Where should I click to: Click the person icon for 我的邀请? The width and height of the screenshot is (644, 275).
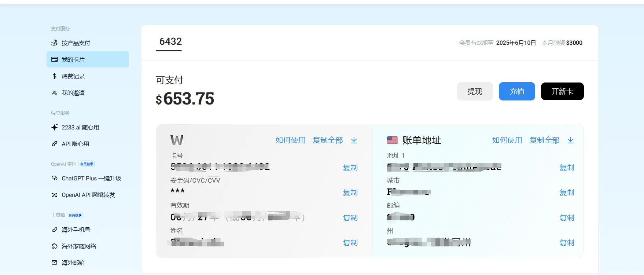tap(54, 93)
